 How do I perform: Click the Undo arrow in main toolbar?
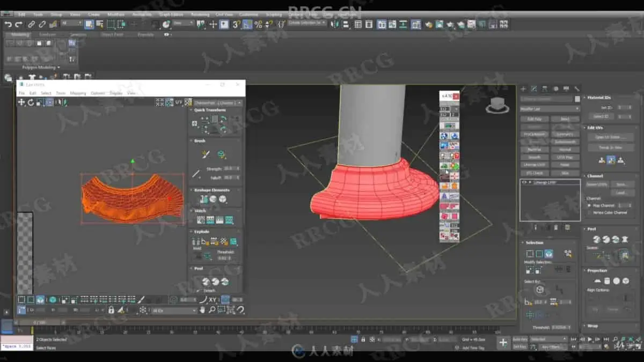[8, 24]
